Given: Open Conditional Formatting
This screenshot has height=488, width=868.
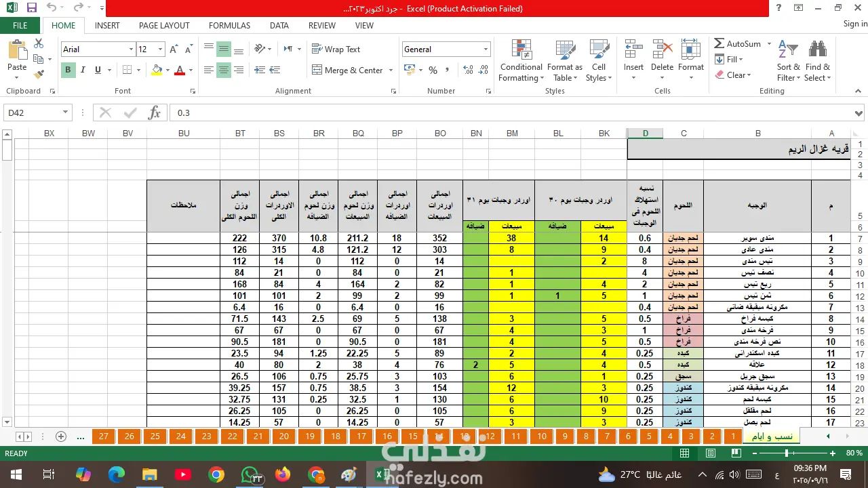Looking at the screenshot, I should click(521, 61).
